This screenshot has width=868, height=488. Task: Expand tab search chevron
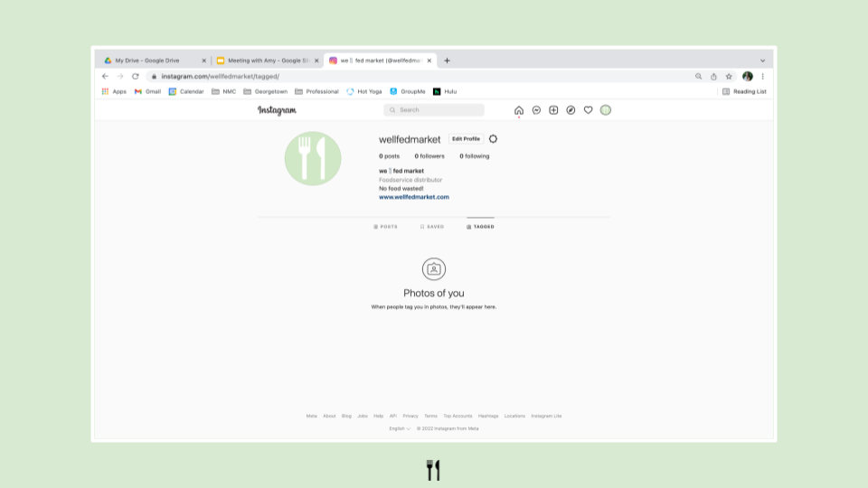click(x=763, y=61)
